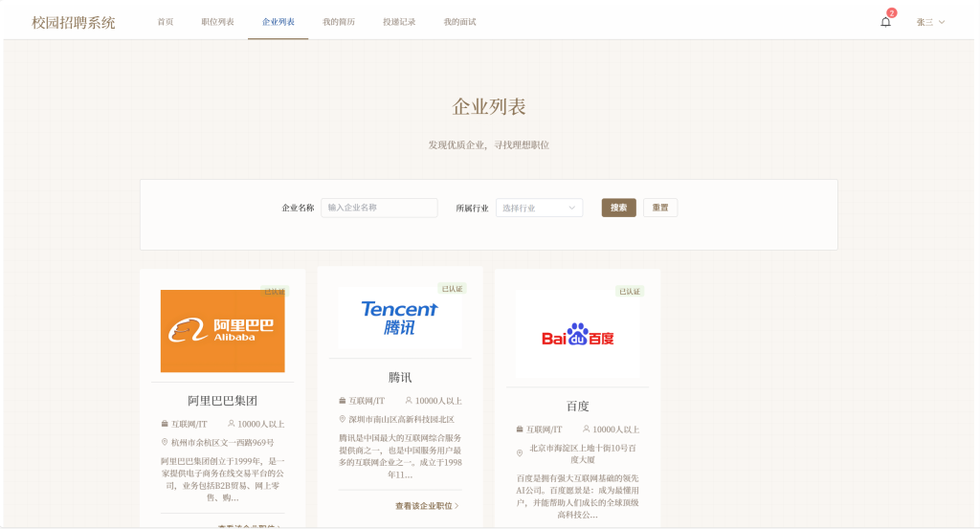Click location pin icon on Tencent card

pos(343,419)
